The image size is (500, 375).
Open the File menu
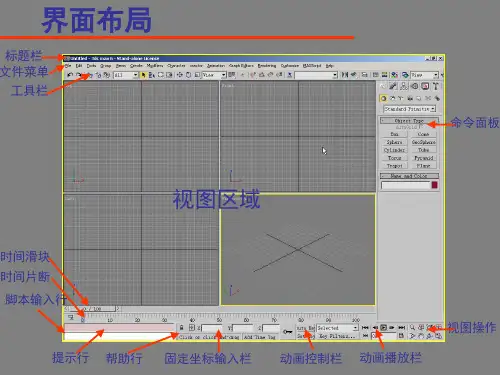point(68,66)
